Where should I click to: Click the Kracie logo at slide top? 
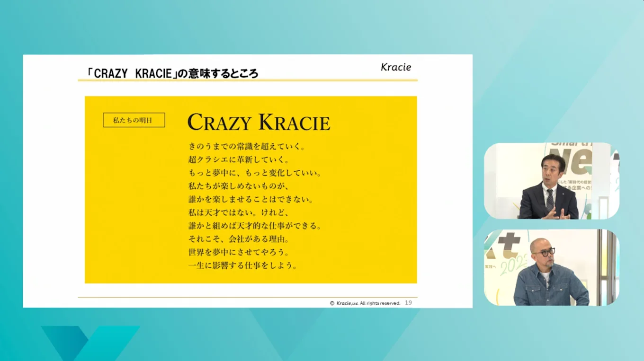tap(396, 67)
